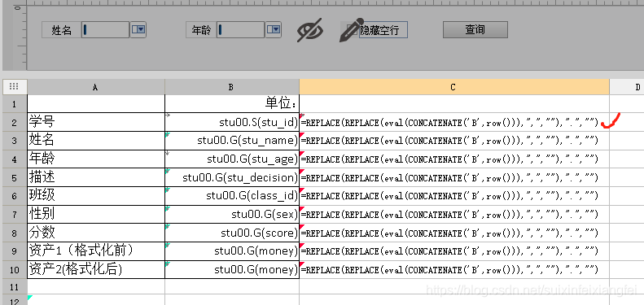Click the stu00.G(class_id) cell

232,196
